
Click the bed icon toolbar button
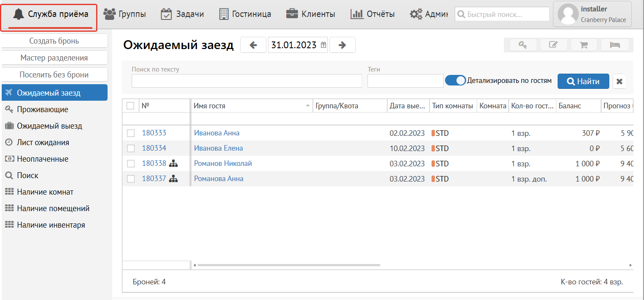(614, 45)
